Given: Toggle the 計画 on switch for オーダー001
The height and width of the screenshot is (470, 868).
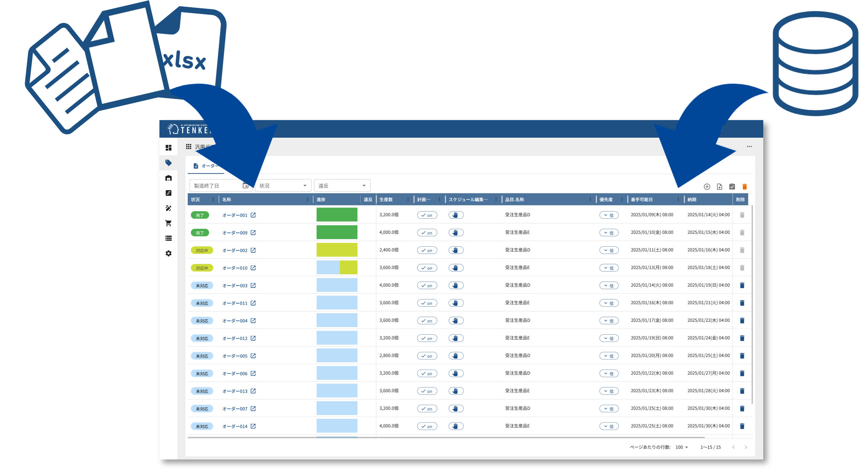Looking at the screenshot, I should pyautogui.click(x=427, y=215).
